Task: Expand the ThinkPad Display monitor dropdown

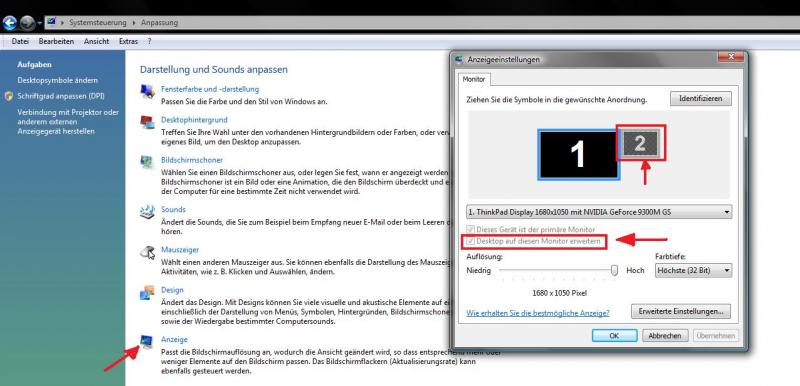Action: pyautogui.click(x=599, y=212)
